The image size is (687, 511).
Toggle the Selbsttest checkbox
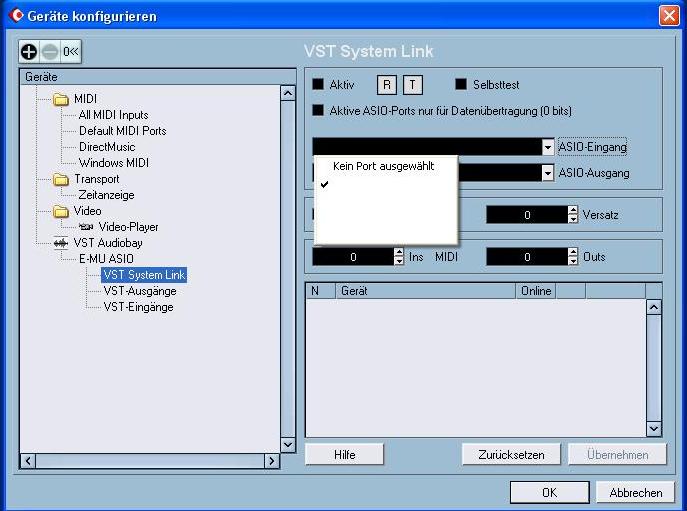click(x=461, y=84)
